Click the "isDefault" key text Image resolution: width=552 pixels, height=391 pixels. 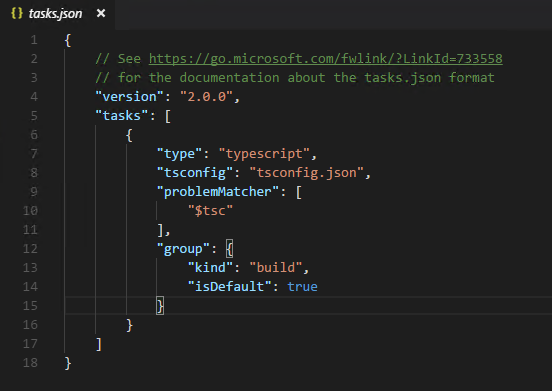point(230,287)
